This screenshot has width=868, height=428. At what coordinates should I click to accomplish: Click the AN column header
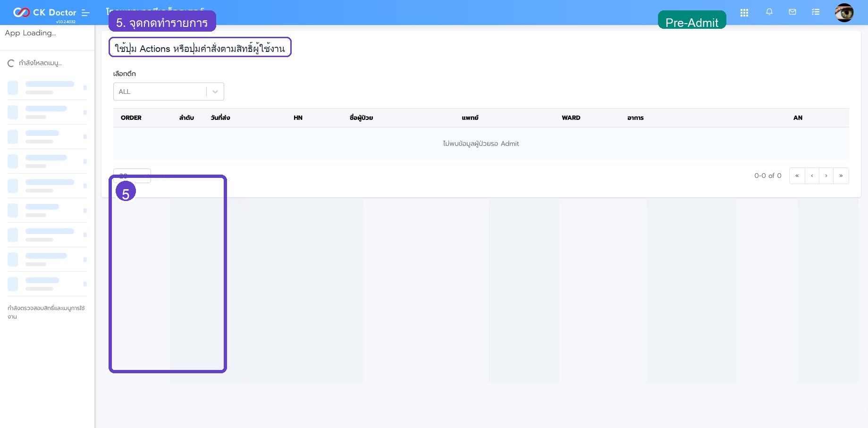point(798,118)
